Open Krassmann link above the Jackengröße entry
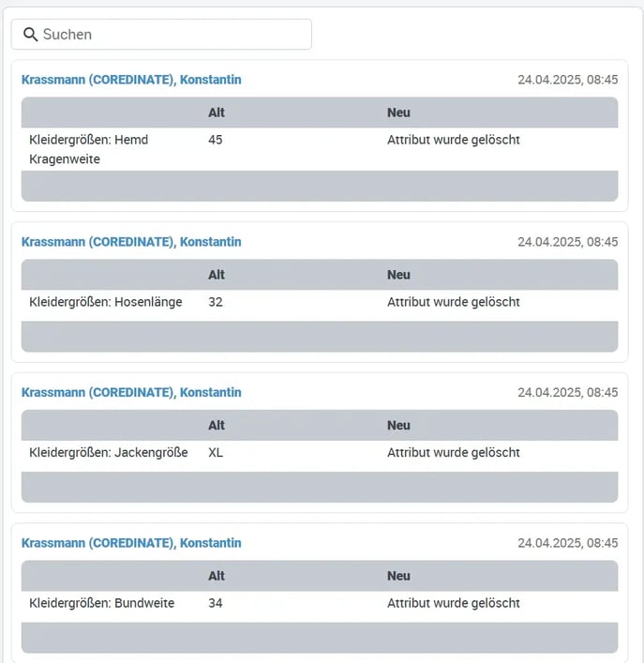Viewport: 644px width, 663px height. point(131,393)
